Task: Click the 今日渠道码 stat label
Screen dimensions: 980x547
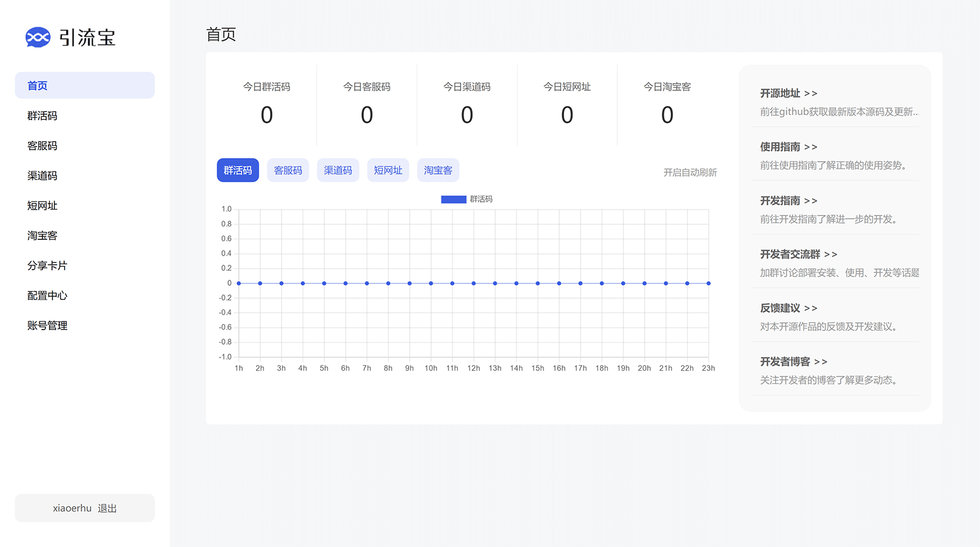Action: (467, 87)
